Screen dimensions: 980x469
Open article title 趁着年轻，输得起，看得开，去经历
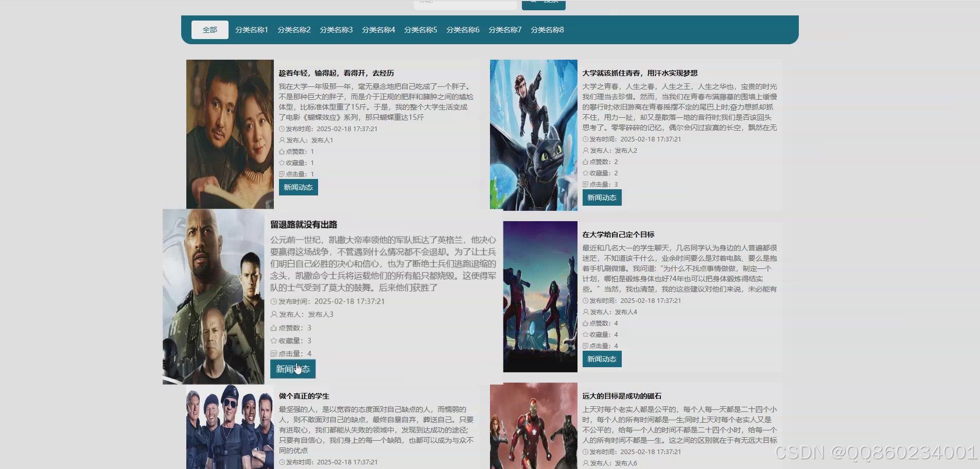(336, 73)
